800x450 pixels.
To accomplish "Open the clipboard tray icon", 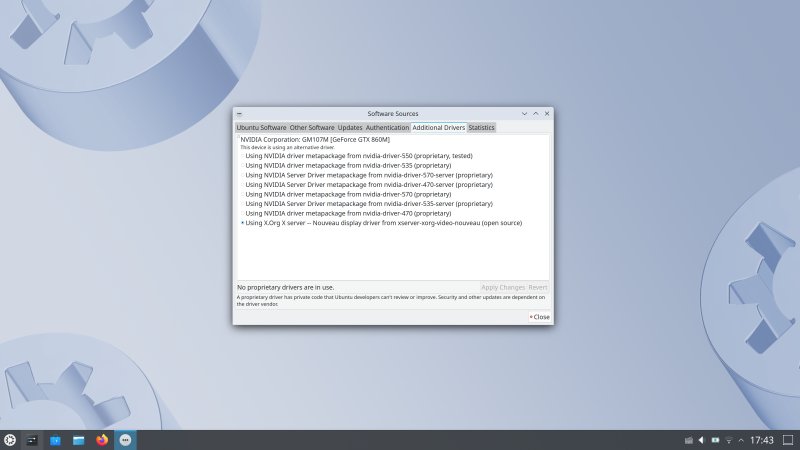I will point(688,440).
